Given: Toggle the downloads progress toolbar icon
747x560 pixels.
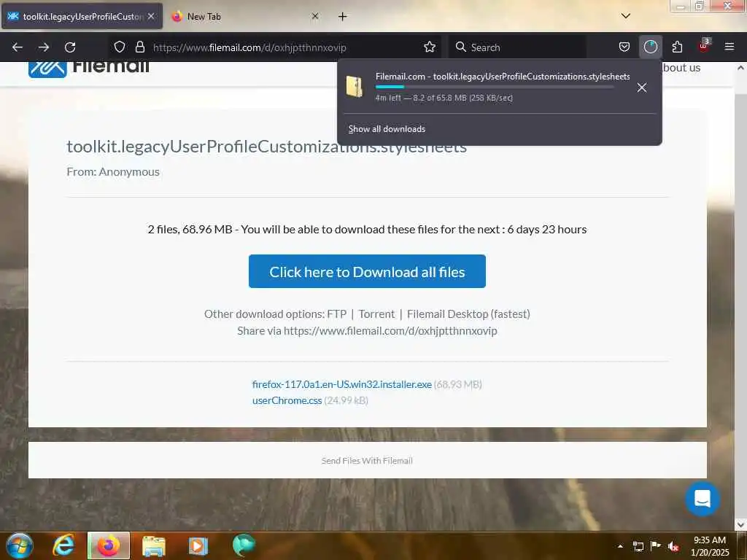Looking at the screenshot, I should coord(650,47).
